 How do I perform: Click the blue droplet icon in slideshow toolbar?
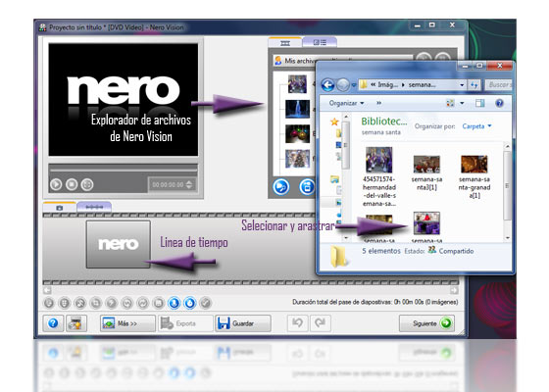[x=190, y=303]
